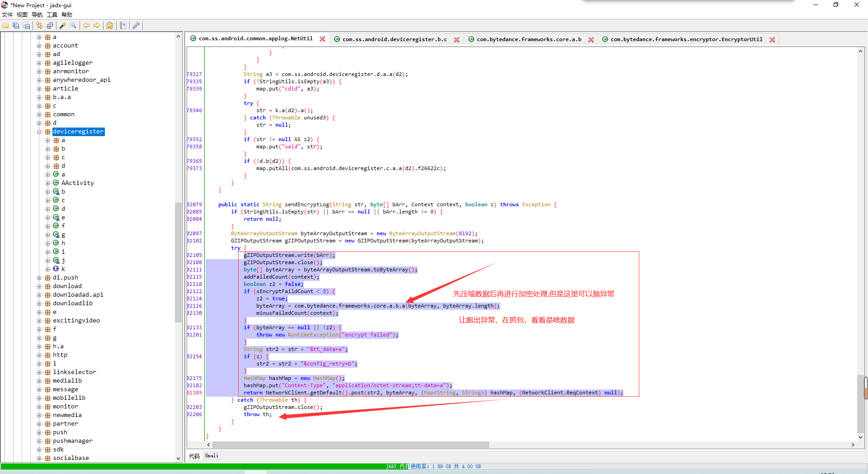
Task: Click the di.push package icon
Action: click(47, 278)
